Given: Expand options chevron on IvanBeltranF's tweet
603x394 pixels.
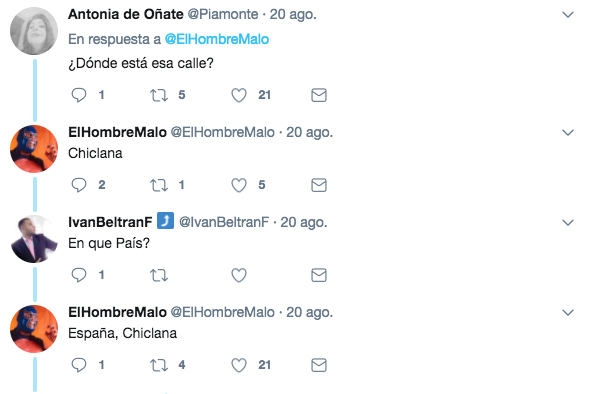Looking at the screenshot, I should (568, 223).
